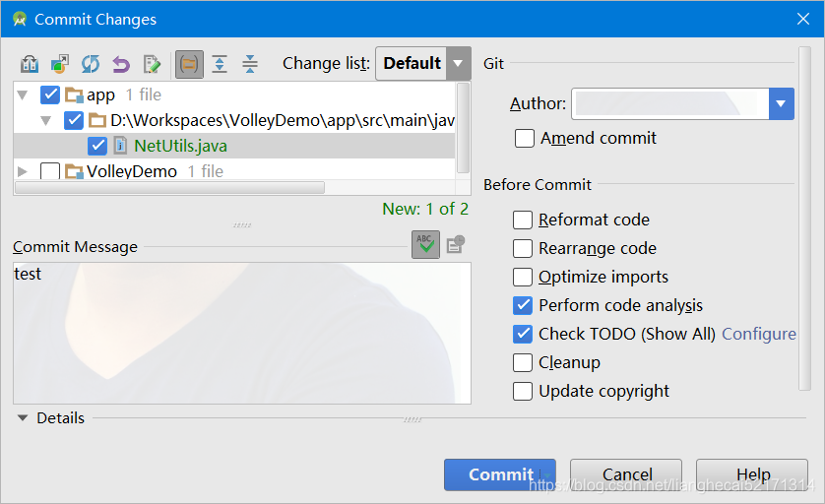Disable the Check TODO checkbox

pos(523,334)
